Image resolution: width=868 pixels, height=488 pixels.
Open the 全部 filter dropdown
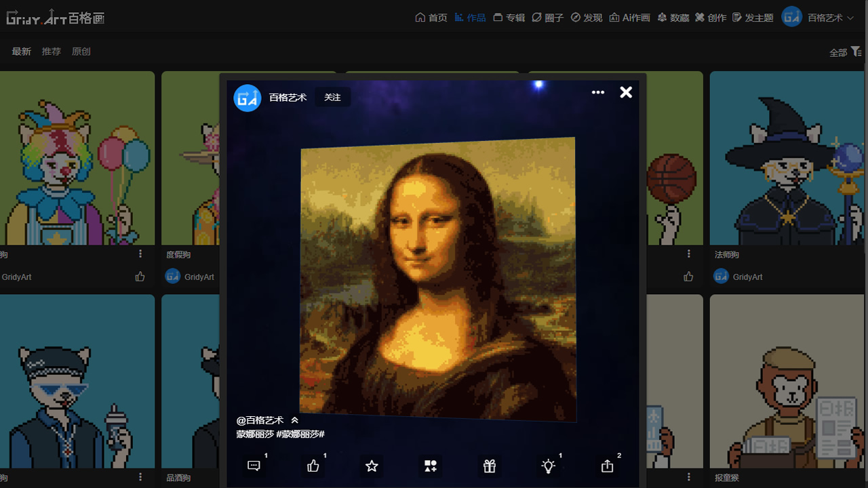point(845,52)
